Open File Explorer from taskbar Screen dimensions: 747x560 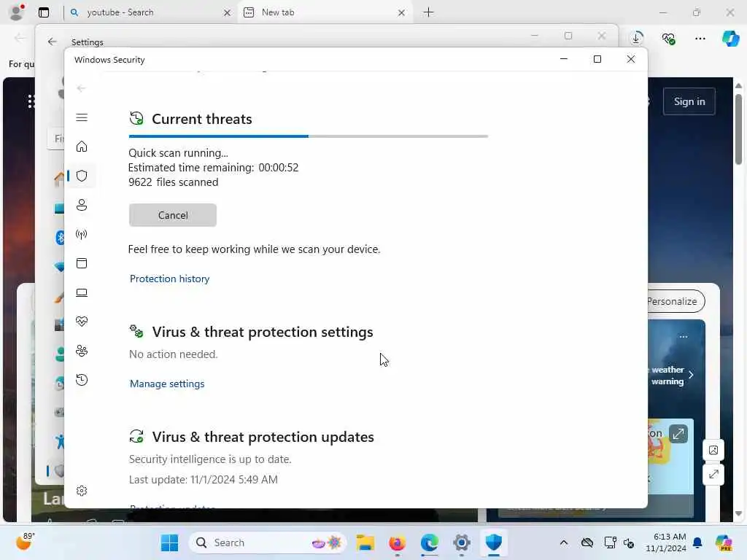tap(365, 542)
